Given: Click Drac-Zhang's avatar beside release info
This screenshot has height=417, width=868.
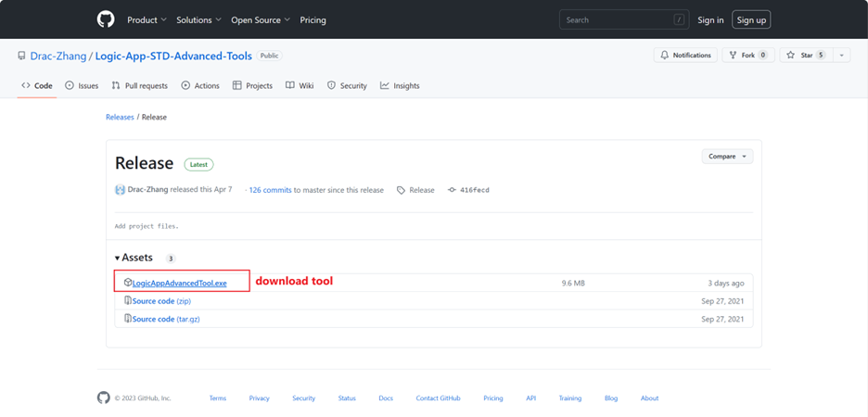Looking at the screenshot, I should (120, 190).
